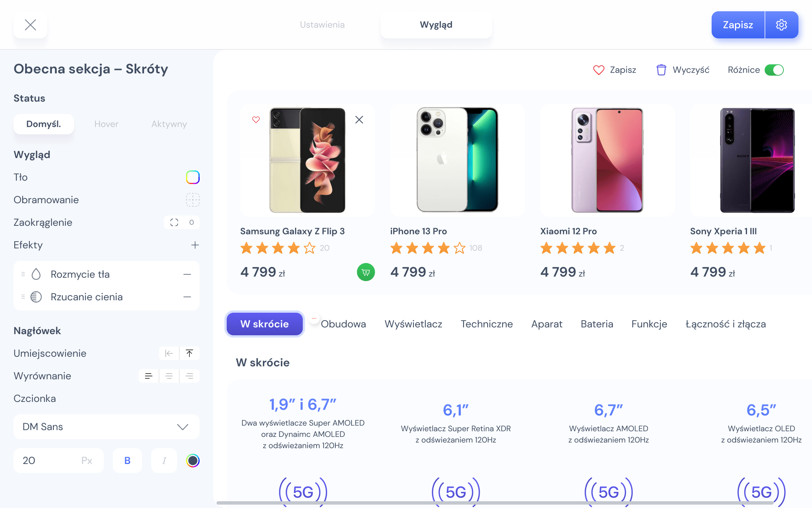Switch to the Ustawienia tab
Viewport: 812px width, 508px height.
322,25
